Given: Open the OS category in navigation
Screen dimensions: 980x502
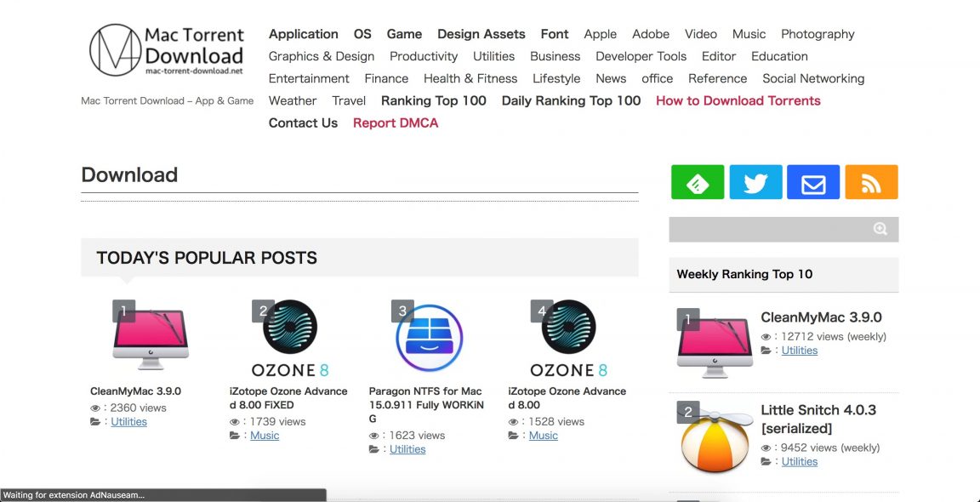Looking at the screenshot, I should [362, 34].
